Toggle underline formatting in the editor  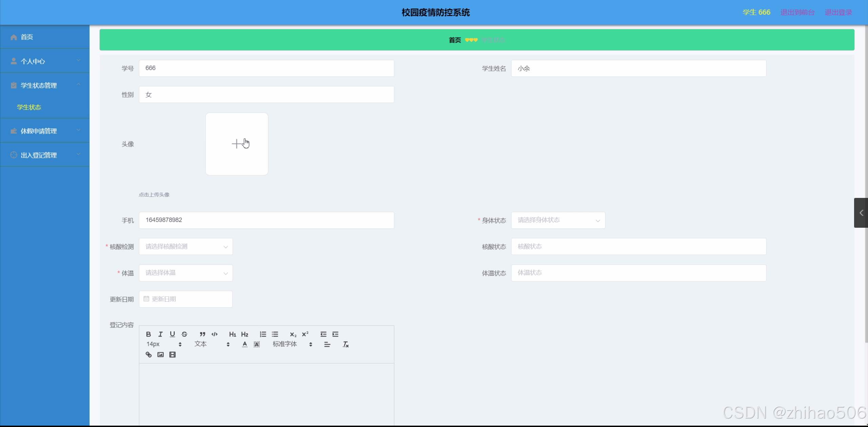coord(172,334)
